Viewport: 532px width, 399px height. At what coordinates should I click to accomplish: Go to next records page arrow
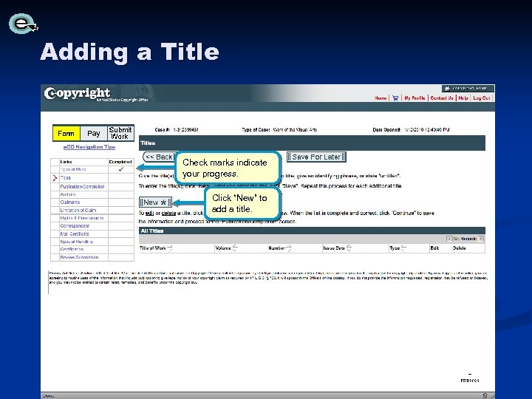[481, 239]
